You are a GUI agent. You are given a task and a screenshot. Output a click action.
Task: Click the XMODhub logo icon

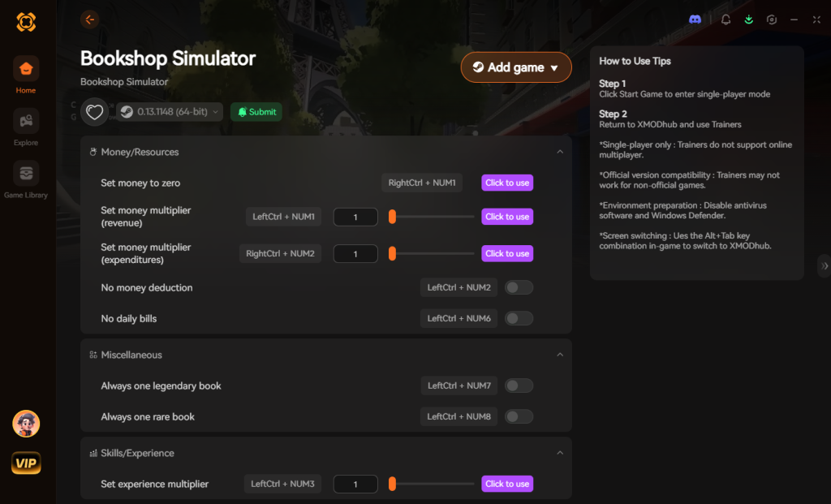point(26,22)
